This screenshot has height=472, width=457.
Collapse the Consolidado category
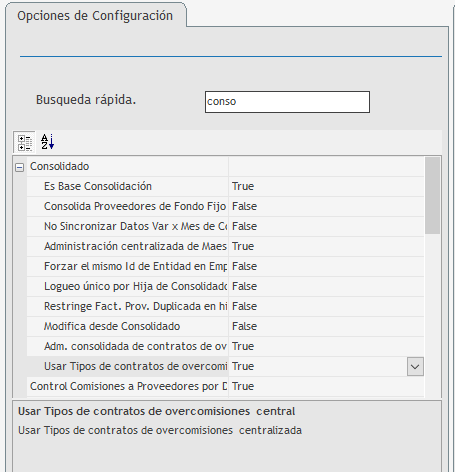[x=20, y=167]
